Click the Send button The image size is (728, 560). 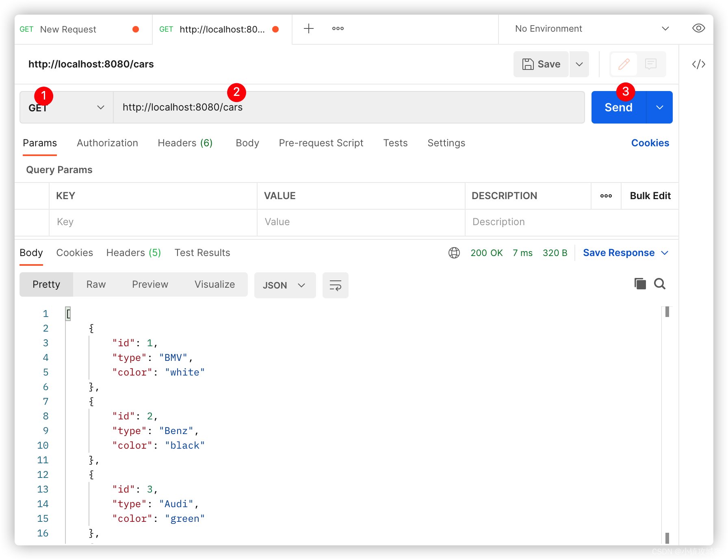coord(618,107)
